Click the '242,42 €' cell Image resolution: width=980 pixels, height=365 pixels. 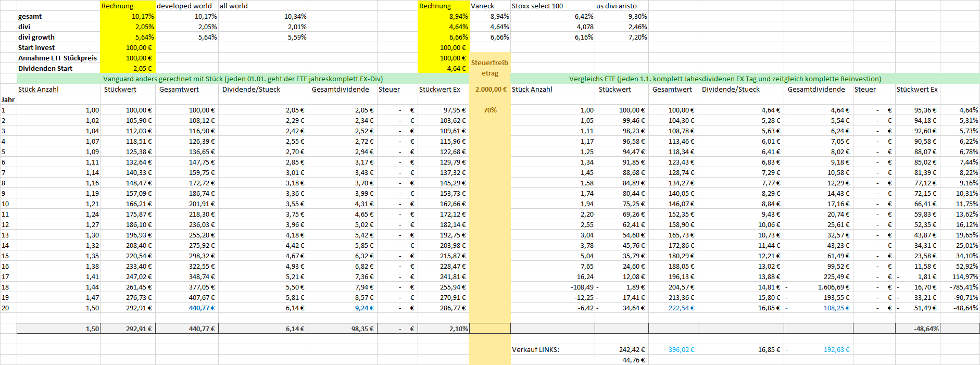pyautogui.click(x=622, y=349)
